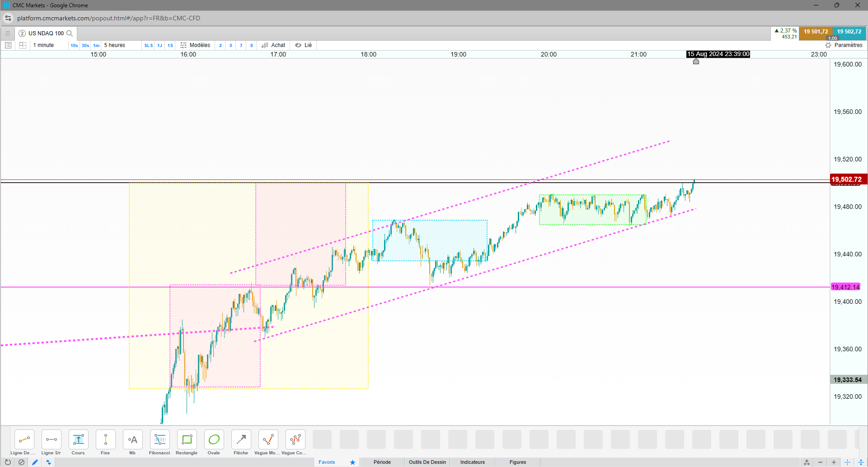Open the 5 heures range dropdown
This screenshot has width=868, height=467.
[115, 45]
